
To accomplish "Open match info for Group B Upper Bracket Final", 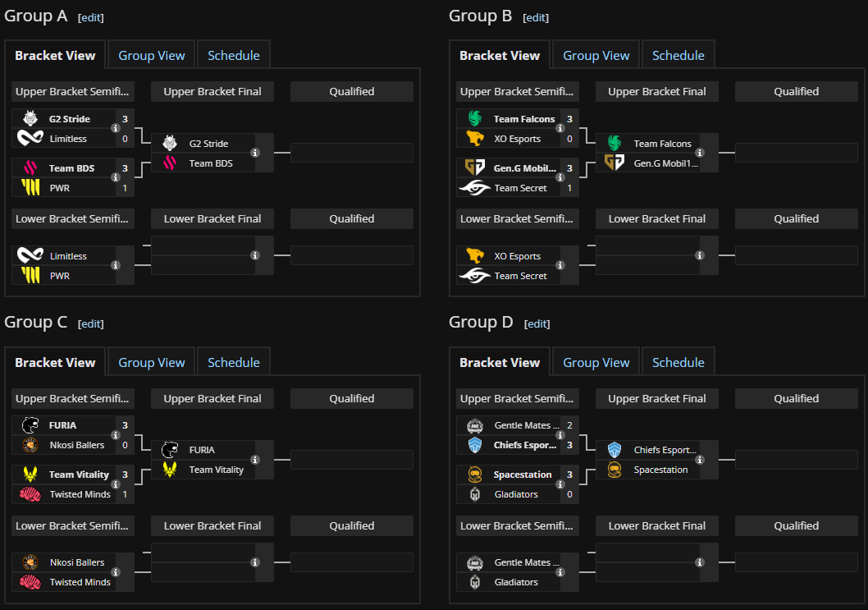I will (x=700, y=153).
